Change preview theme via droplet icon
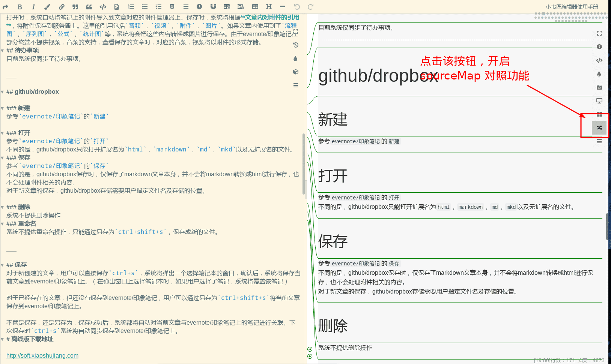Screen dimensions: 611x364 point(599,74)
